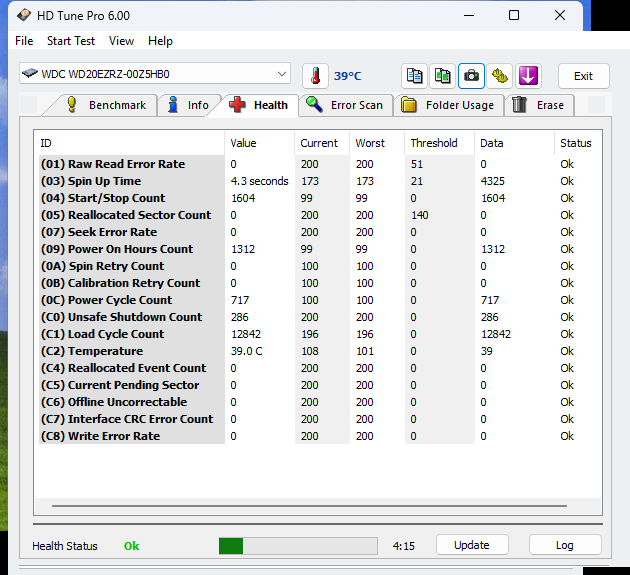630x575 pixels.
Task: Open options with the gears icon
Action: [500, 76]
